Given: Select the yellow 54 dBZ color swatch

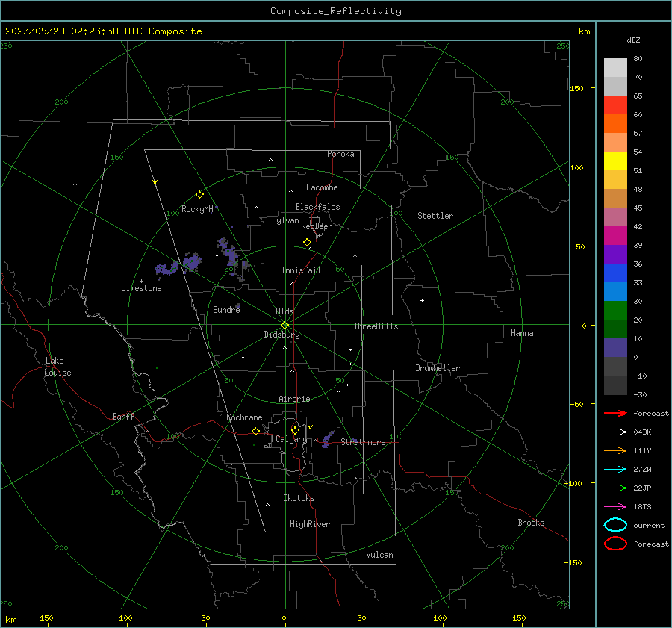Looking at the screenshot, I should (x=615, y=161).
